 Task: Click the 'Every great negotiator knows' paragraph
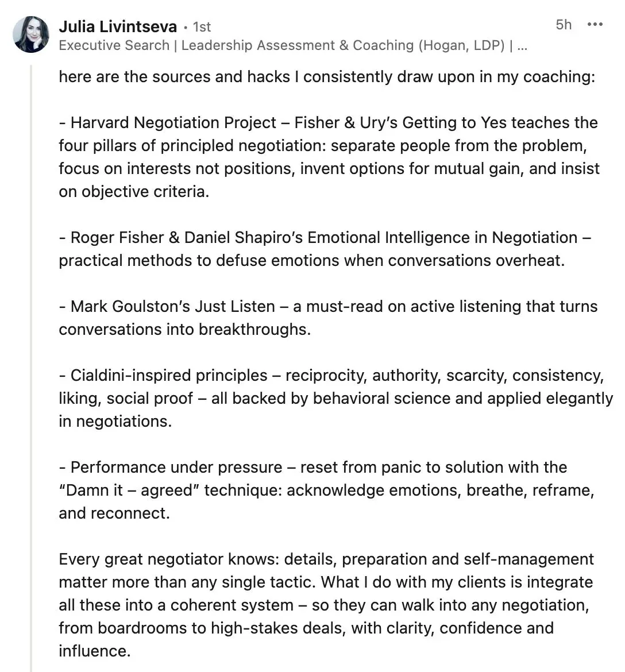tap(327, 605)
